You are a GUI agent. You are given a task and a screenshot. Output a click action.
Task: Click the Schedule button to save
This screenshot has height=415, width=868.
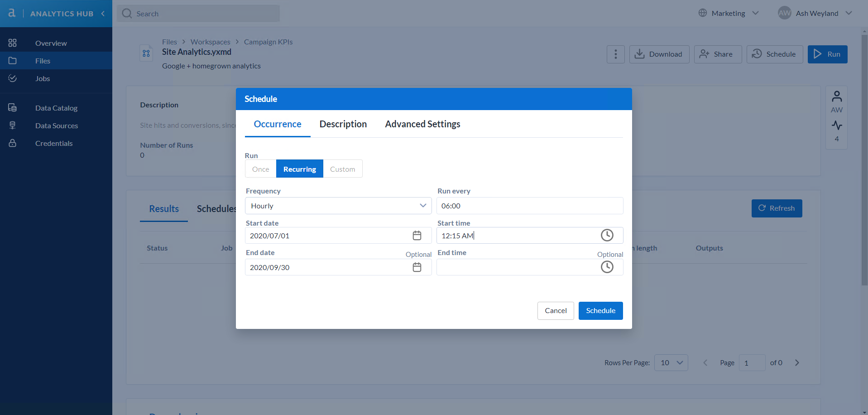click(x=600, y=310)
